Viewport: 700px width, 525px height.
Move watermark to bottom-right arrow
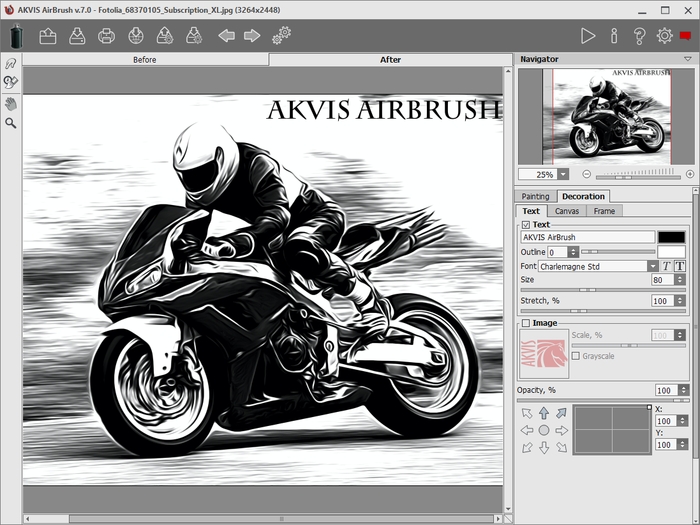click(561, 447)
